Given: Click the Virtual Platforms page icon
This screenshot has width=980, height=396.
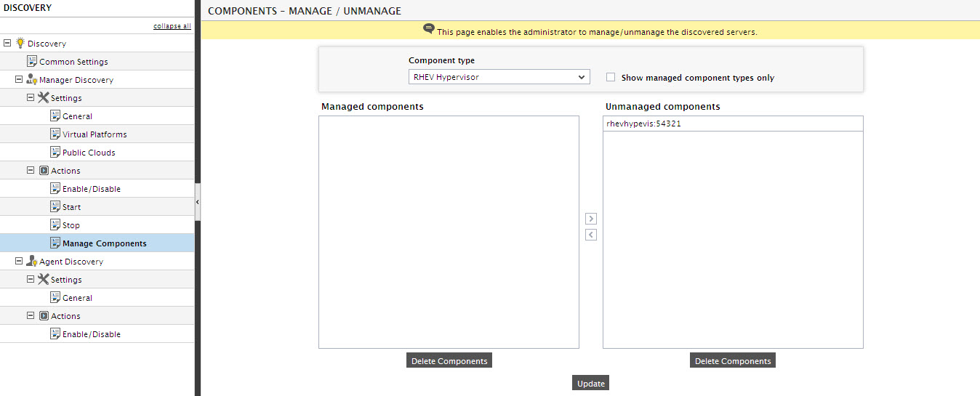Looking at the screenshot, I should [x=55, y=134].
